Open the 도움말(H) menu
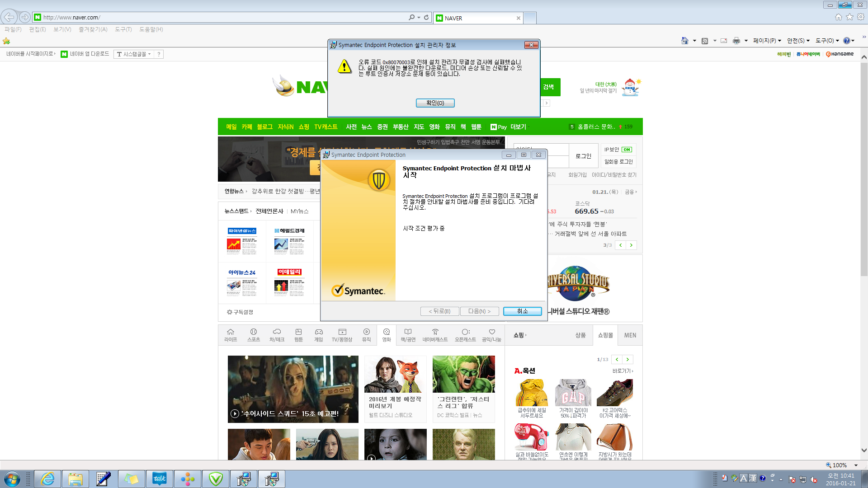The height and width of the screenshot is (488, 868). tap(151, 29)
